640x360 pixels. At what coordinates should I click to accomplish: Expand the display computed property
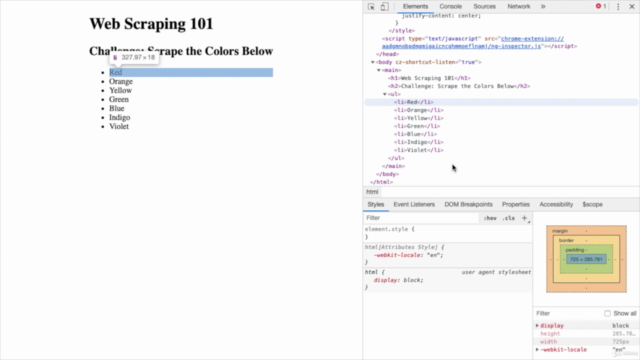pos(537,326)
